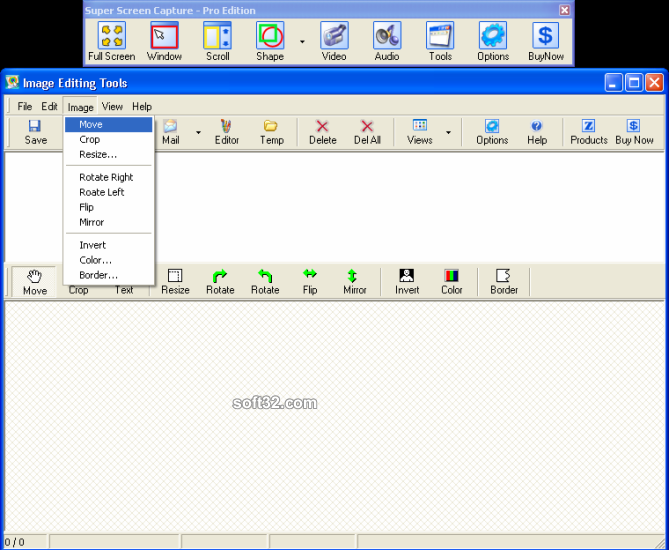669x550 pixels.
Task: Click the hatched image canvas area
Action: tap(334, 416)
